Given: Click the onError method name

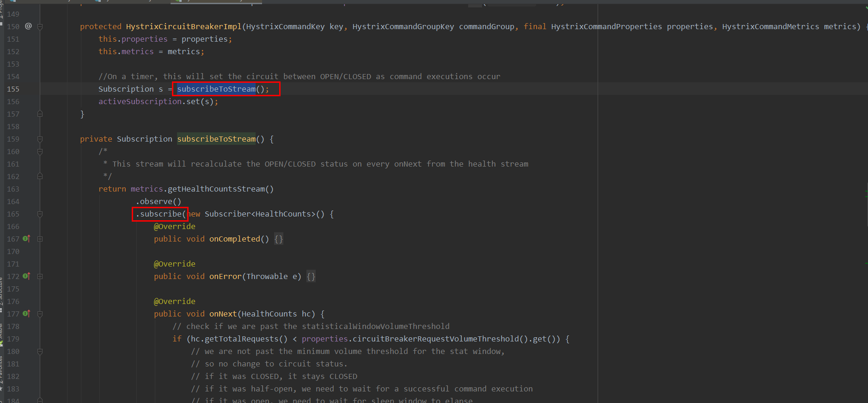Looking at the screenshot, I should (225, 276).
